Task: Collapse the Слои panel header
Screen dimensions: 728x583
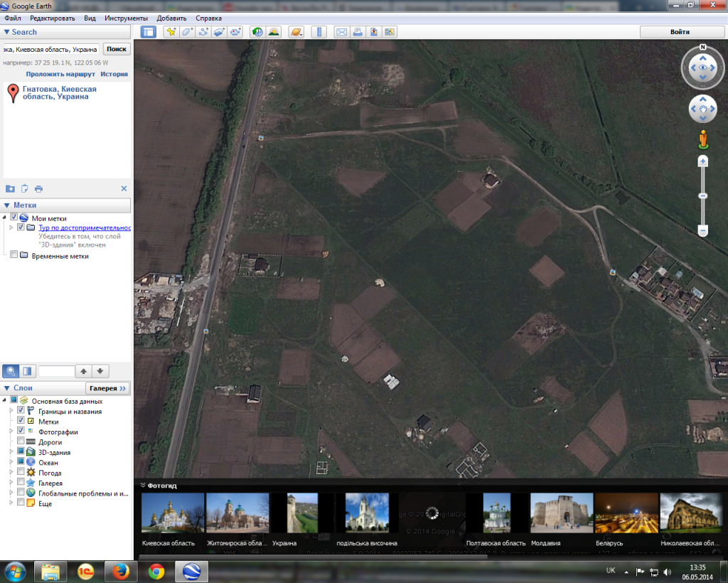Action: coord(7,388)
